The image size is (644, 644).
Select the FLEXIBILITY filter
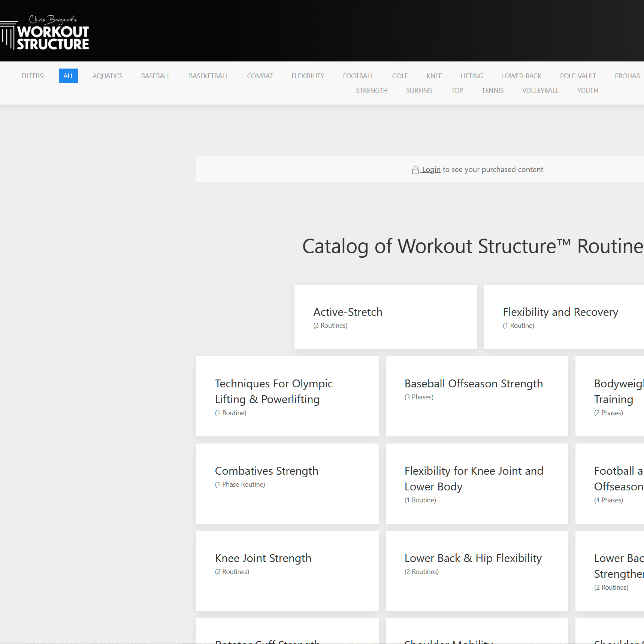(x=308, y=76)
